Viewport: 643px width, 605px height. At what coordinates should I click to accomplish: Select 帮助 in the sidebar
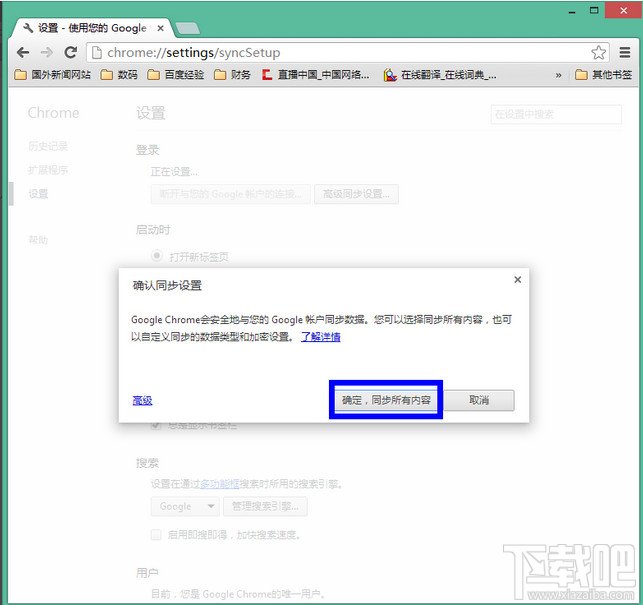[x=38, y=240]
